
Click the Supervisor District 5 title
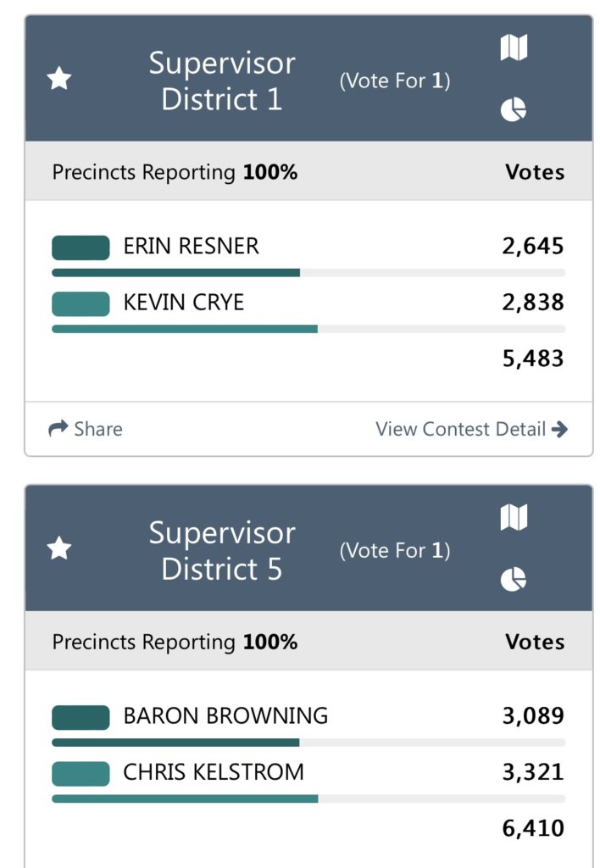tap(222, 550)
